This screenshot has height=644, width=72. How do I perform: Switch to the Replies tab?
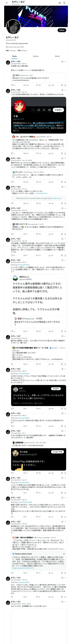tap(36, 56)
